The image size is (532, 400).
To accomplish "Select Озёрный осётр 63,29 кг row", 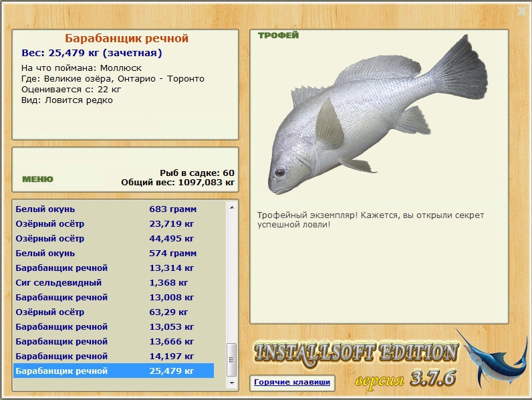I will (114, 312).
